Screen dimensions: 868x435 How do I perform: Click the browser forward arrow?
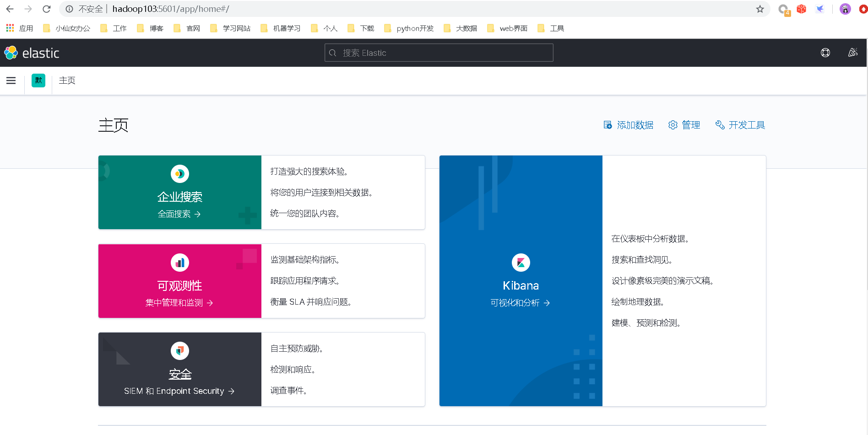tap(28, 9)
